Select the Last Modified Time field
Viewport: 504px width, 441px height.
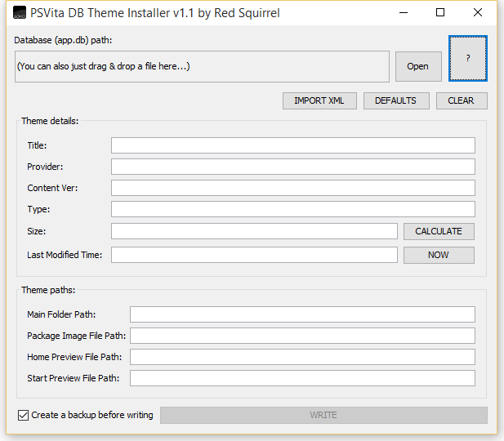point(254,255)
